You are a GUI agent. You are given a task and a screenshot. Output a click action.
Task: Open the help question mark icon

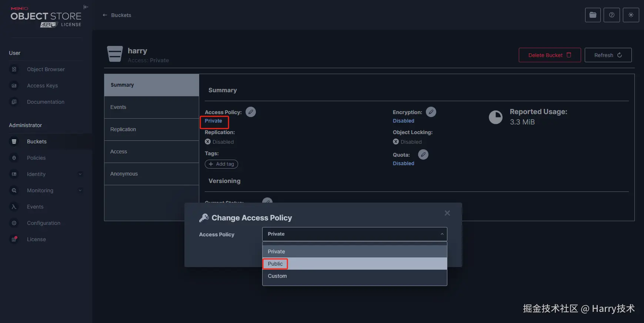[x=612, y=15]
